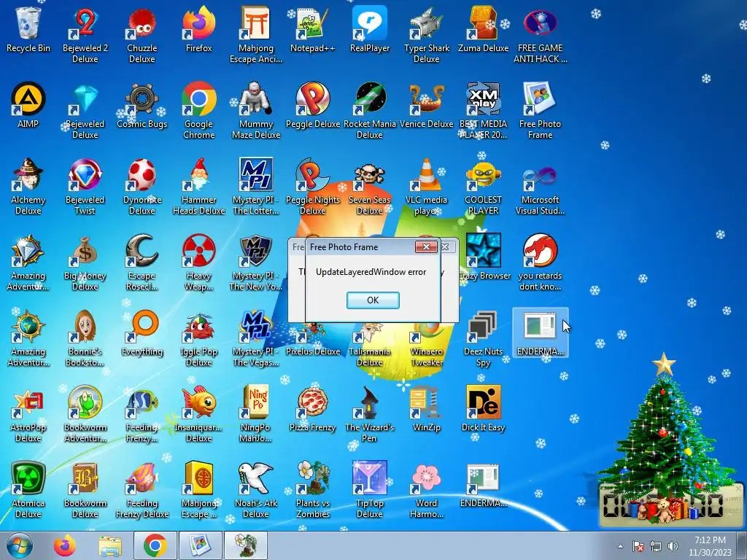Switch to Plants vs Zombies taskbar button
Viewport: 747px width, 560px height.
tap(245, 545)
